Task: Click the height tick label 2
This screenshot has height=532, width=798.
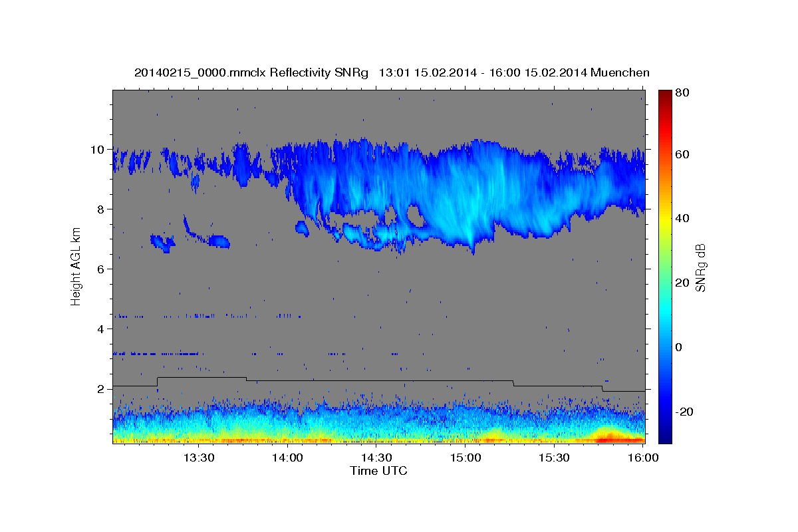Action: (100, 389)
